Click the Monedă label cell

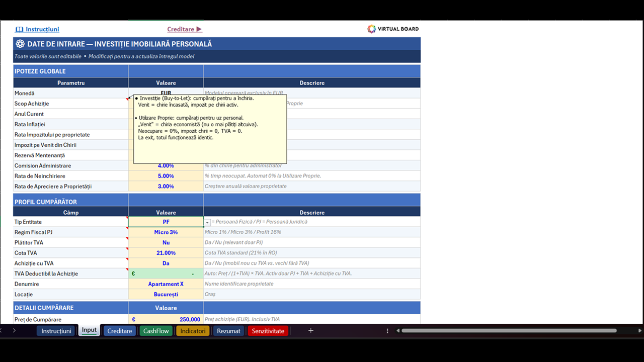pos(71,93)
